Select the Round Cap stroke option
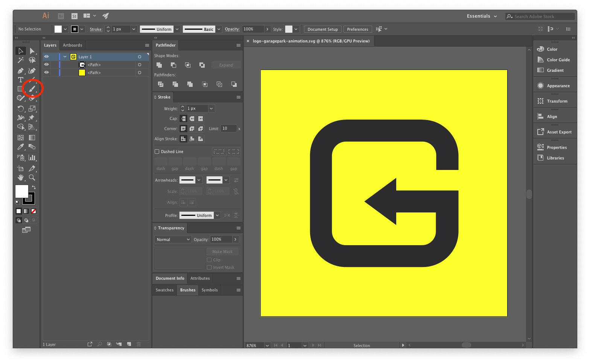 192,118
